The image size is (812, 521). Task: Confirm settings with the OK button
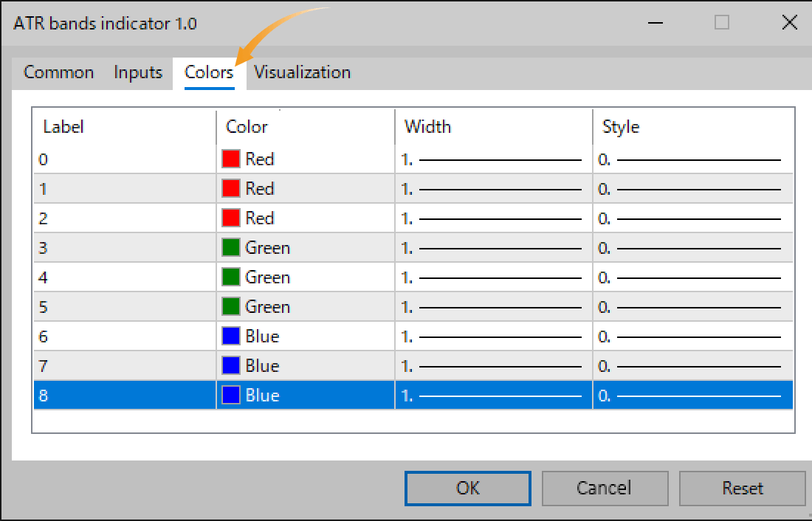pyautogui.click(x=467, y=488)
